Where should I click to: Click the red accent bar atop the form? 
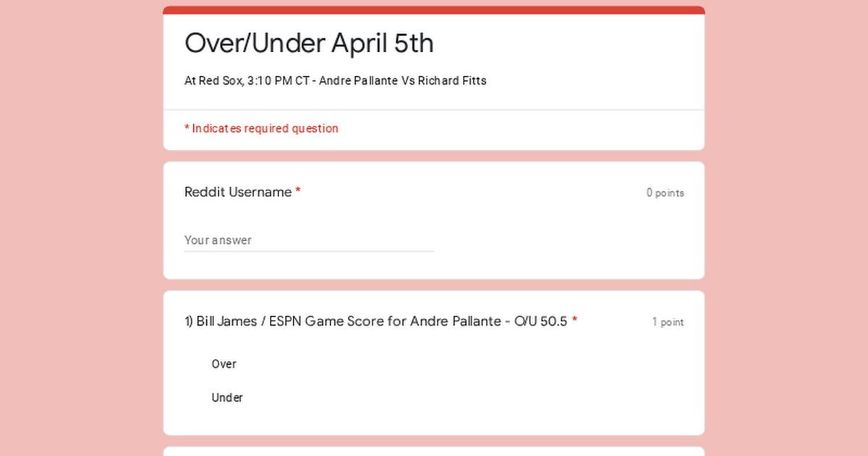pyautogui.click(x=433, y=10)
